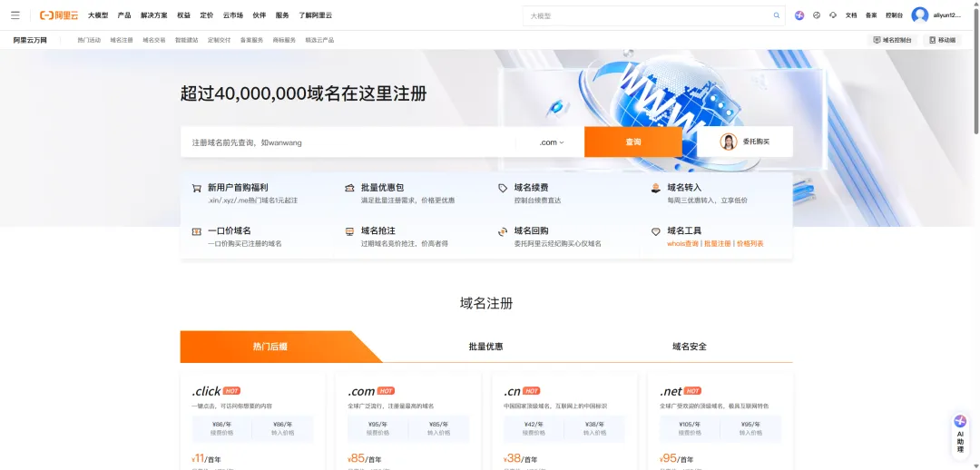Click the 委托购买 agent avatar

point(729,142)
